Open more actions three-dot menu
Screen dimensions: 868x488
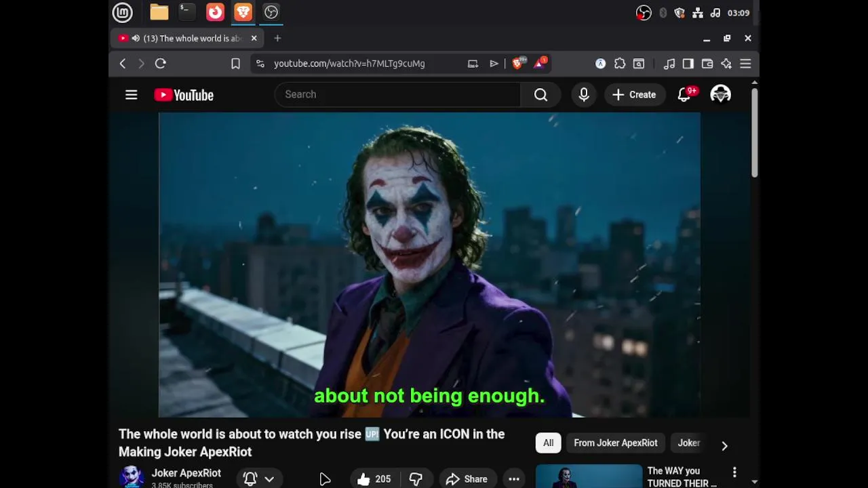pos(514,479)
